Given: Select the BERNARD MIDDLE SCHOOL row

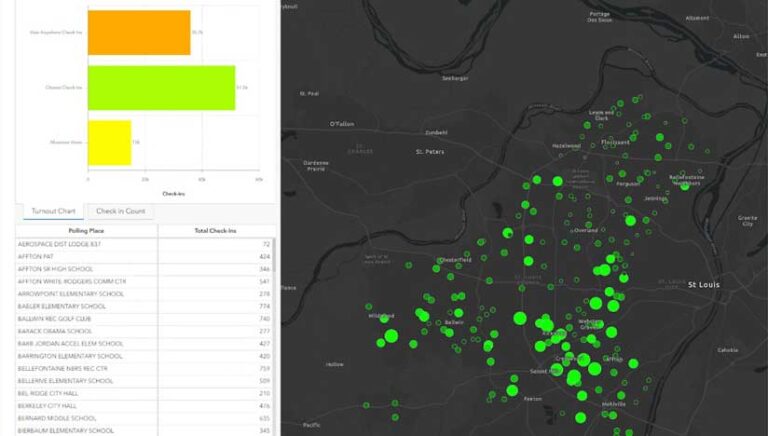Looking at the screenshot, I should click(144, 418).
